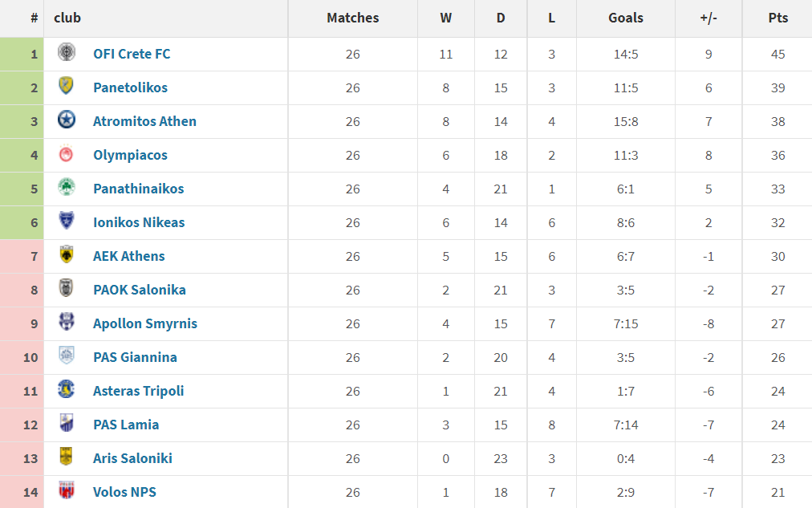Click the W column header

click(x=445, y=18)
